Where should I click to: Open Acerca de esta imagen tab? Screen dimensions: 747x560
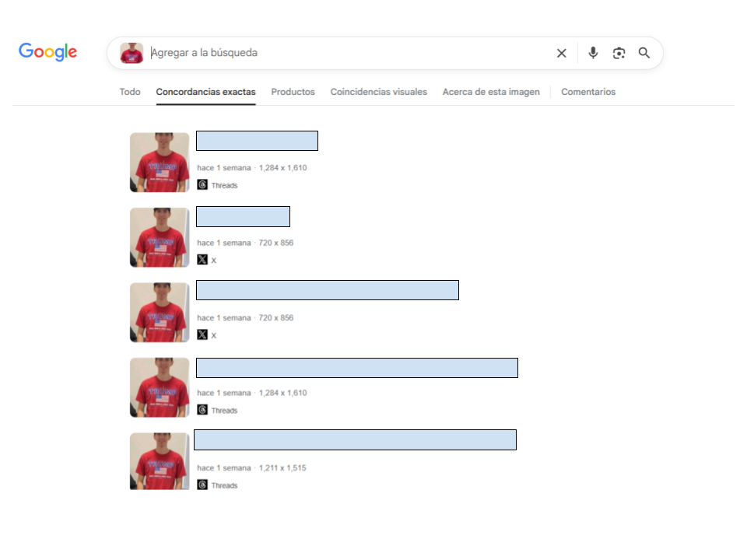[x=491, y=92]
